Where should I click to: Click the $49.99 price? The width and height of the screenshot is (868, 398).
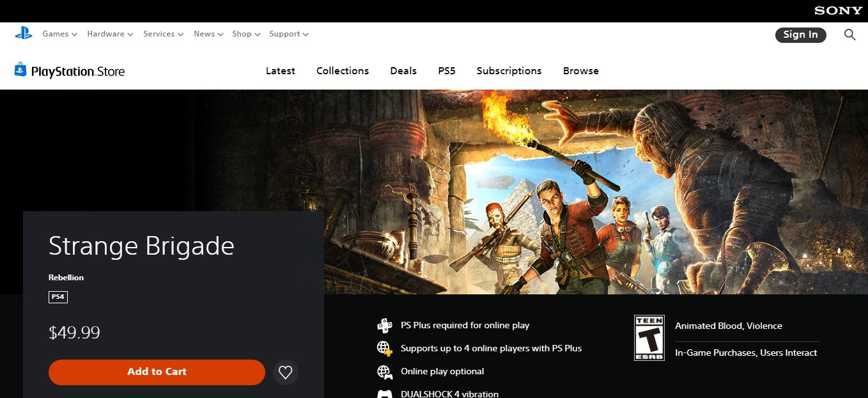74,333
